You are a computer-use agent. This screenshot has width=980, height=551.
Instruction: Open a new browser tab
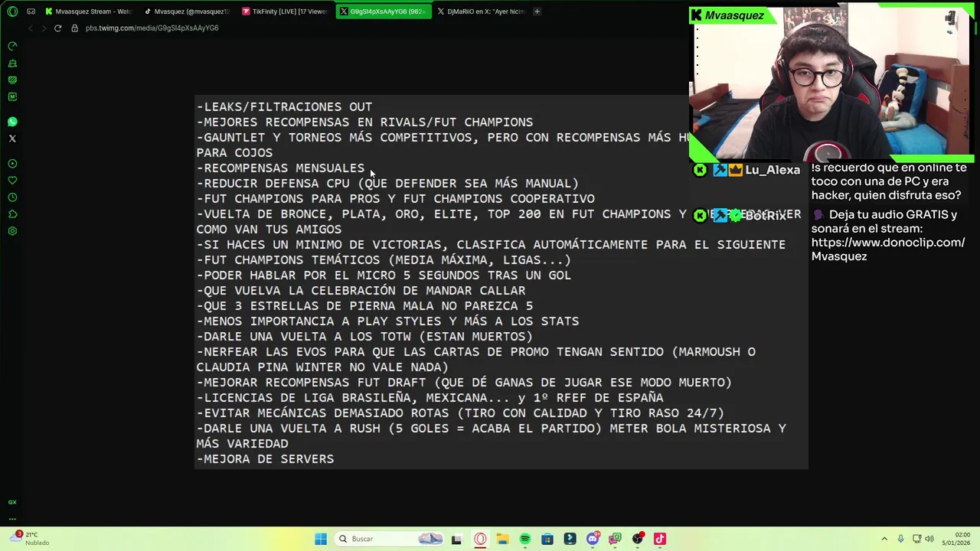coord(537,11)
